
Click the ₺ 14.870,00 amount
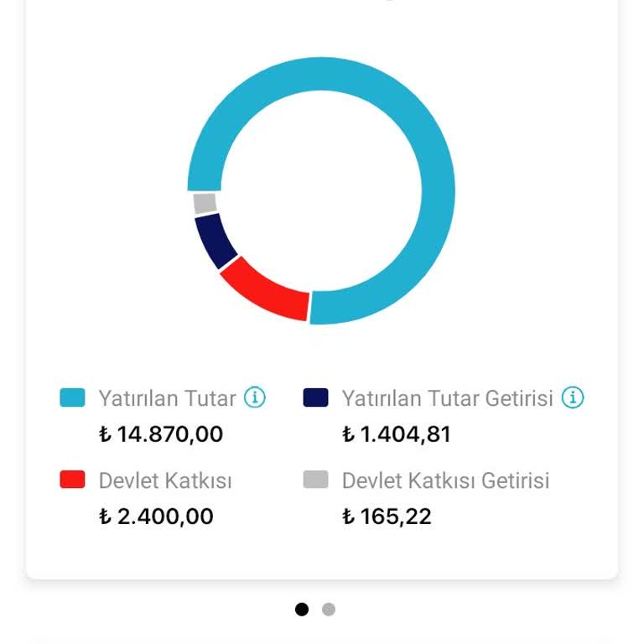(161, 434)
